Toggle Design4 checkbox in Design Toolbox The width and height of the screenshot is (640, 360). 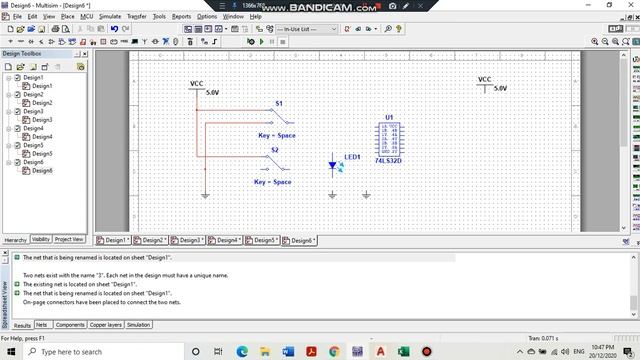[18, 128]
